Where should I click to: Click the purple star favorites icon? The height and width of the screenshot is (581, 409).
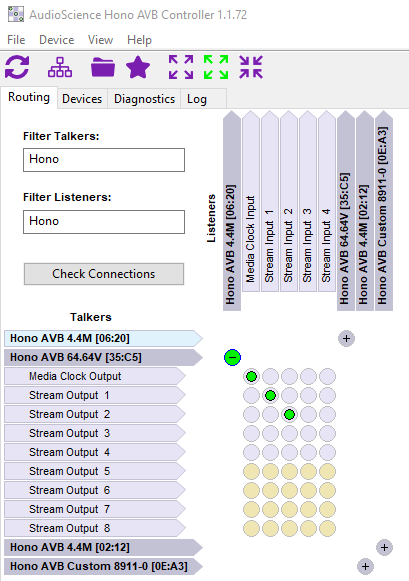tap(138, 67)
